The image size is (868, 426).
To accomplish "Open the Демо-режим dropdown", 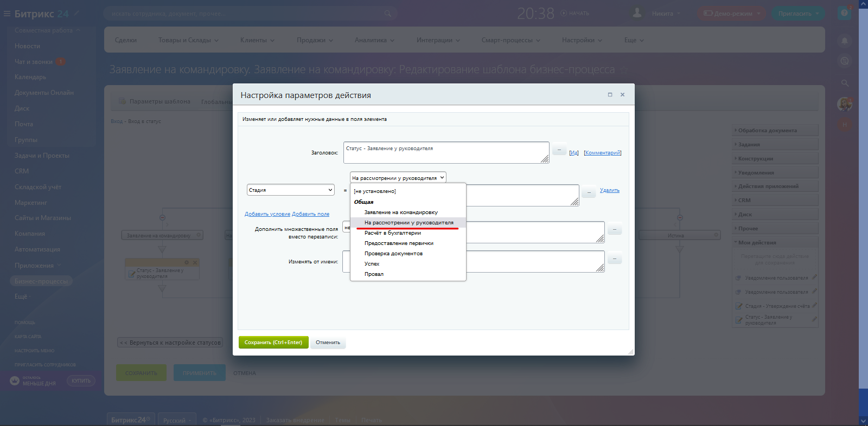I will [732, 14].
